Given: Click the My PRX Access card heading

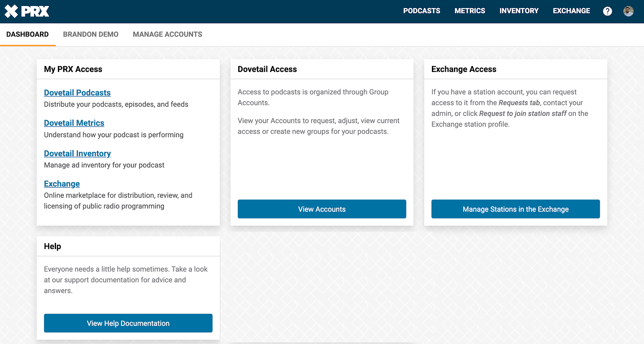Looking at the screenshot, I should [73, 69].
